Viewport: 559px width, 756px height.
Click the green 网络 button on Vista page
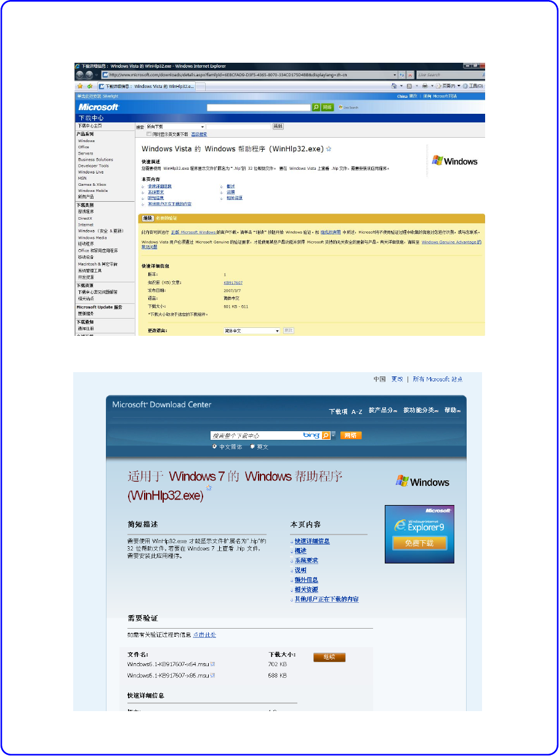(x=328, y=108)
